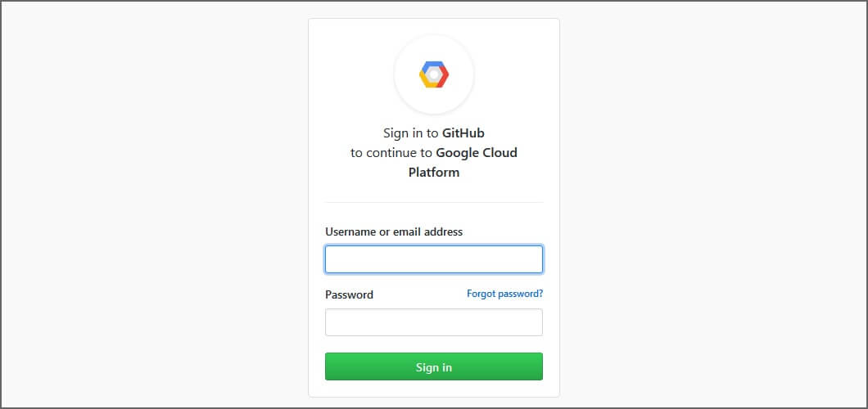Click into the Password input box

pyautogui.click(x=434, y=322)
